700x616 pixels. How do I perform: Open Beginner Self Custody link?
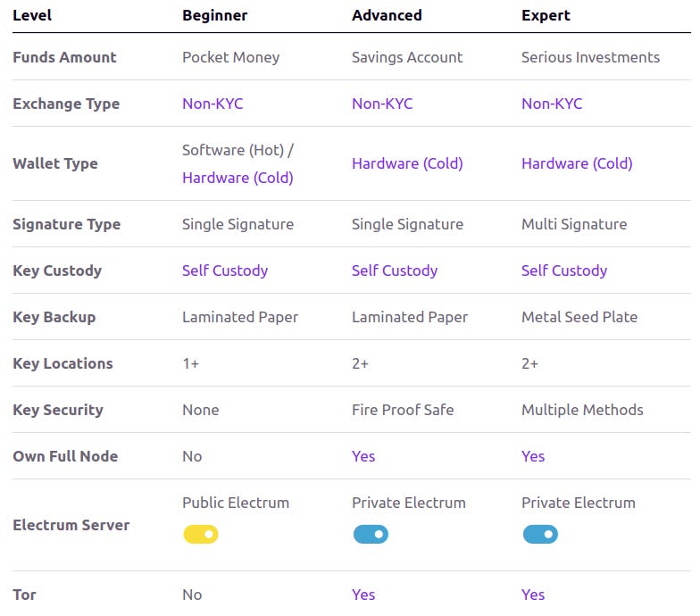(225, 271)
